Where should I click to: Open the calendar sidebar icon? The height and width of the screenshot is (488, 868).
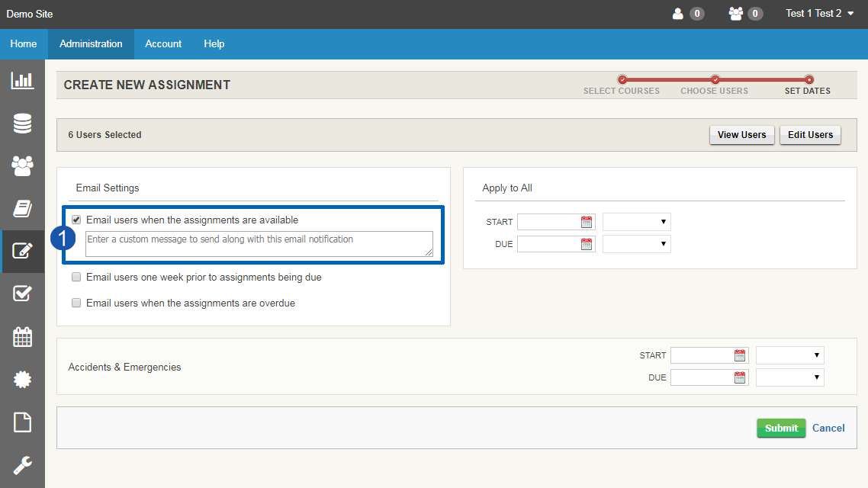(x=22, y=336)
